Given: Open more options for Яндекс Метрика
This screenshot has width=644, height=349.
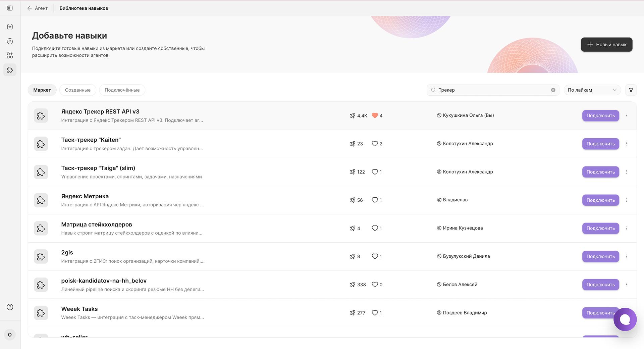Looking at the screenshot, I should pos(627,200).
